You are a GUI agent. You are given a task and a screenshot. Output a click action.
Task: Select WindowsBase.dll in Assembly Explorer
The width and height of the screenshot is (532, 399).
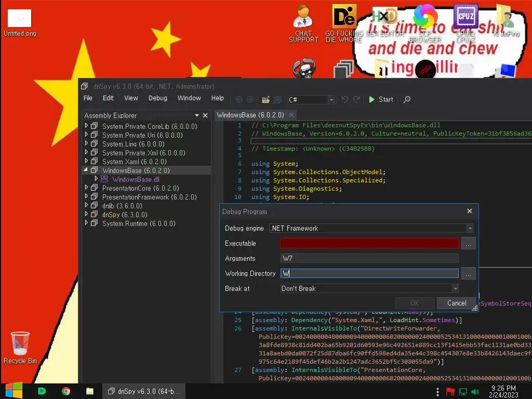136,179
